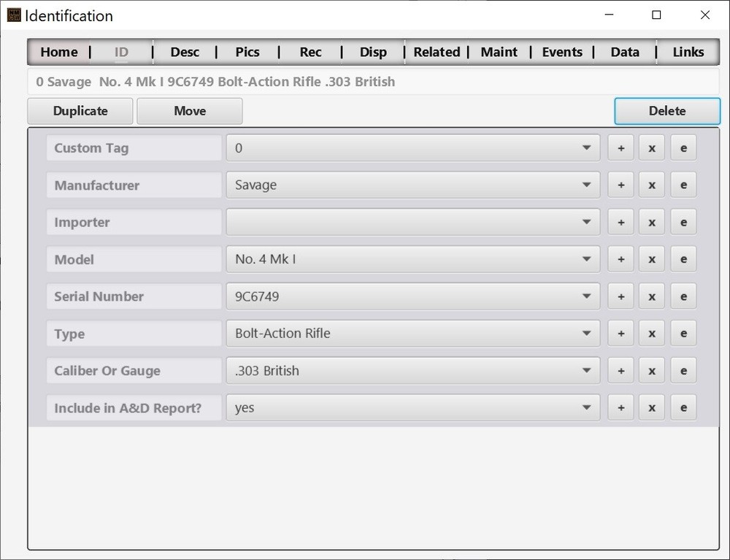Open the Manufacturer dropdown

click(588, 184)
